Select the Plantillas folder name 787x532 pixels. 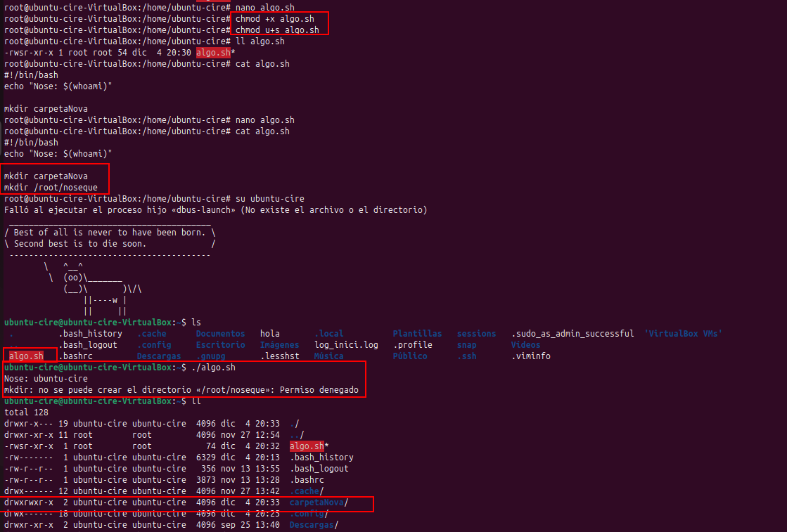click(417, 334)
